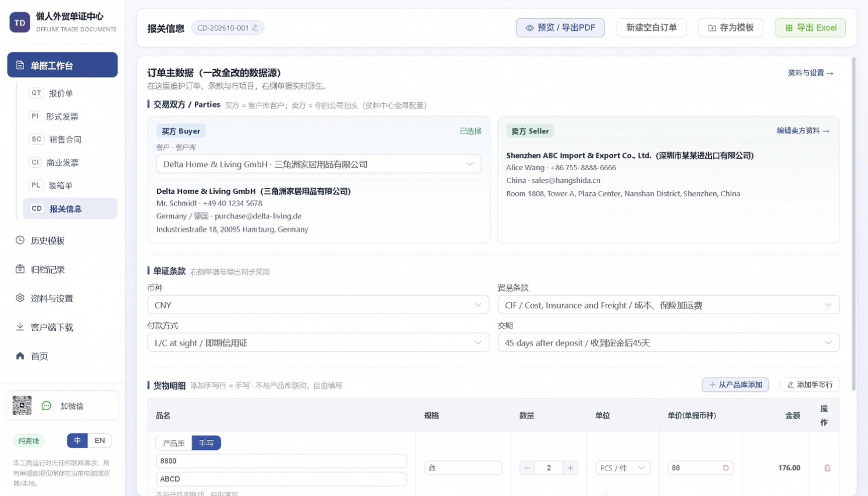
Task: Open 付款方式 L/C at sight dropdown
Action: [318, 342]
